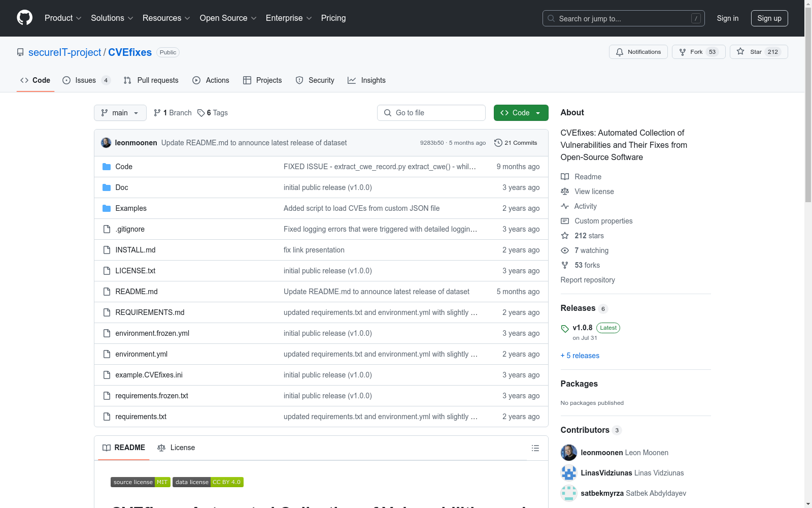Click the commit history clock icon
812x508 pixels.
498,143
